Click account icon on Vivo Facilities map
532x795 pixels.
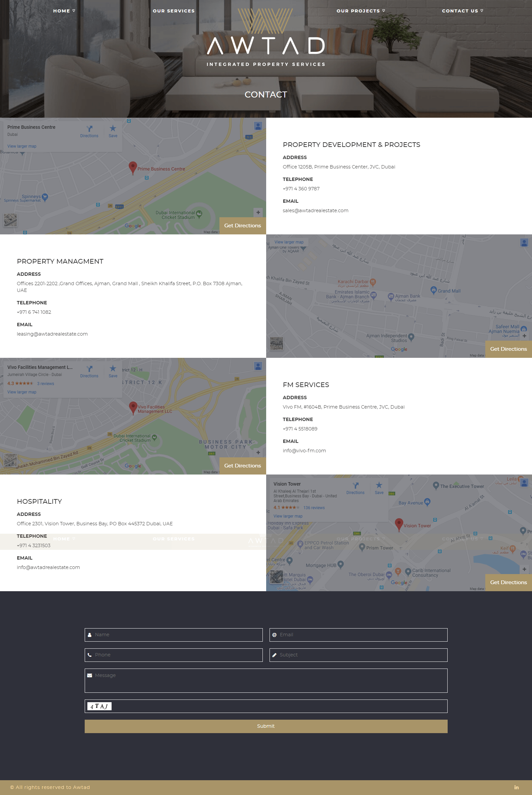[x=258, y=366]
